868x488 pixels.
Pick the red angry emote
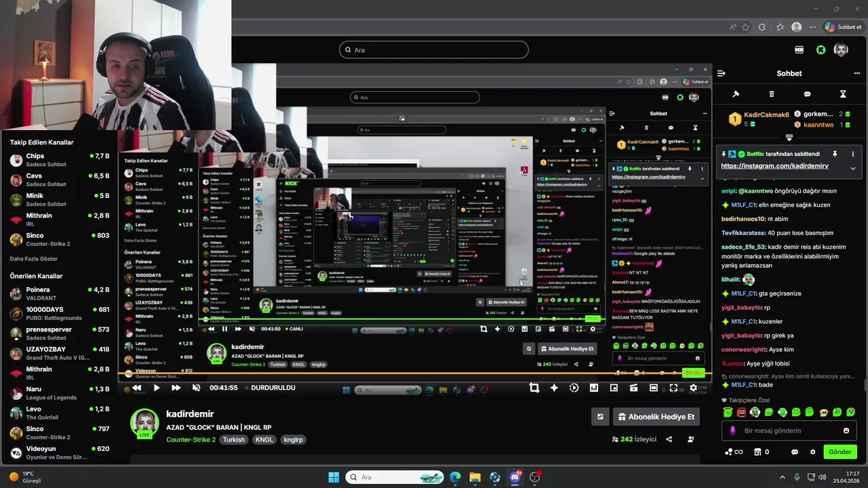click(x=741, y=412)
